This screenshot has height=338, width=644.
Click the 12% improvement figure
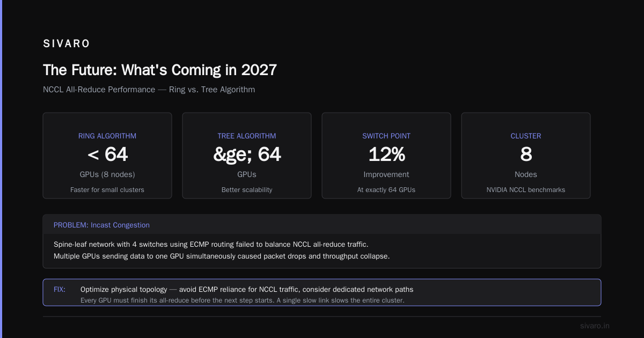[386, 155]
